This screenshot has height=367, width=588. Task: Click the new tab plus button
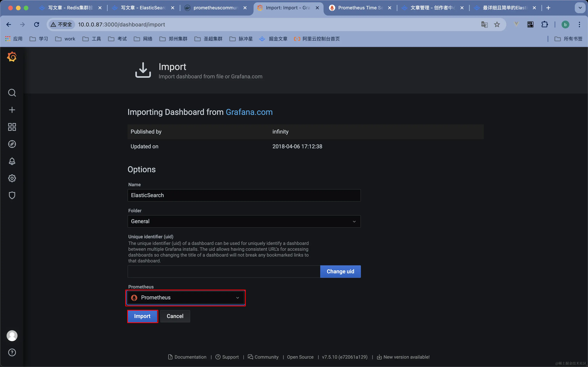548,8
